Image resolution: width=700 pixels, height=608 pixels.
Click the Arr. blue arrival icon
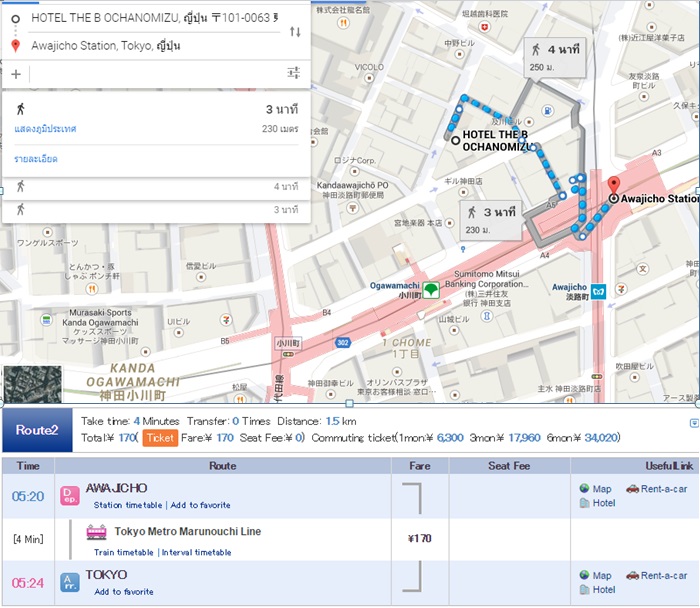(70, 583)
